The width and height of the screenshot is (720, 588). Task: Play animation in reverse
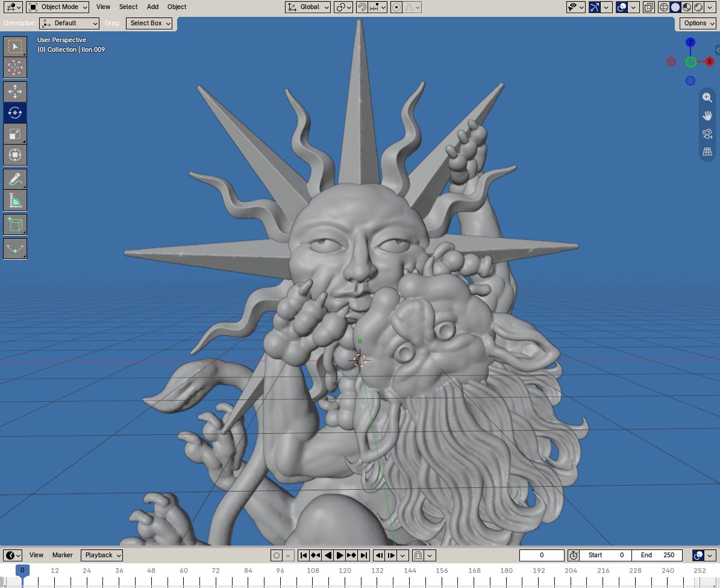(328, 555)
